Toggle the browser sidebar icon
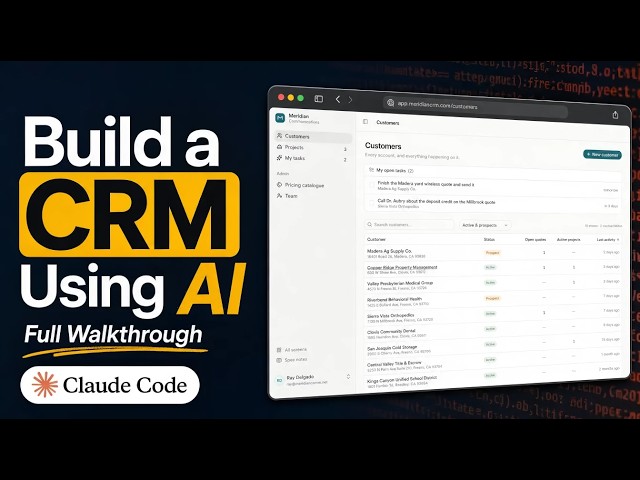This screenshot has width=640, height=480. tap(319, 99)
